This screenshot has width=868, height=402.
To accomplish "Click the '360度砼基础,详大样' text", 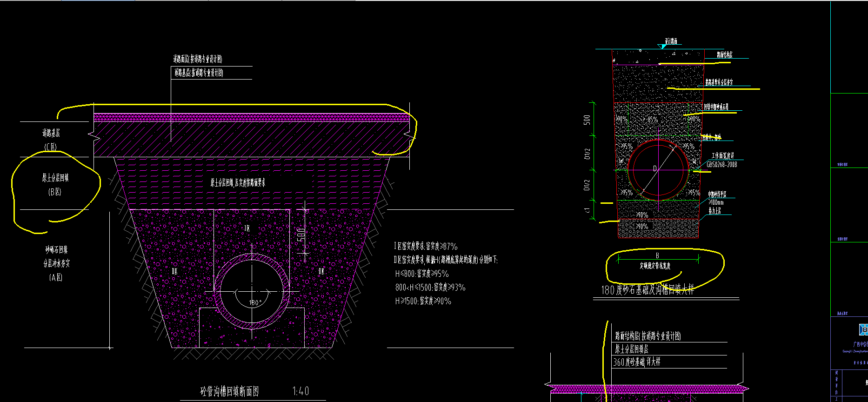I will tap(637, 362).
